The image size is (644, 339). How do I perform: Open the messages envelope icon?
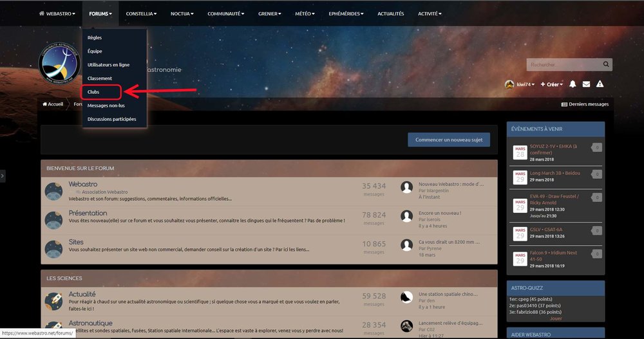pyautogui.click(x=586, y=84)
